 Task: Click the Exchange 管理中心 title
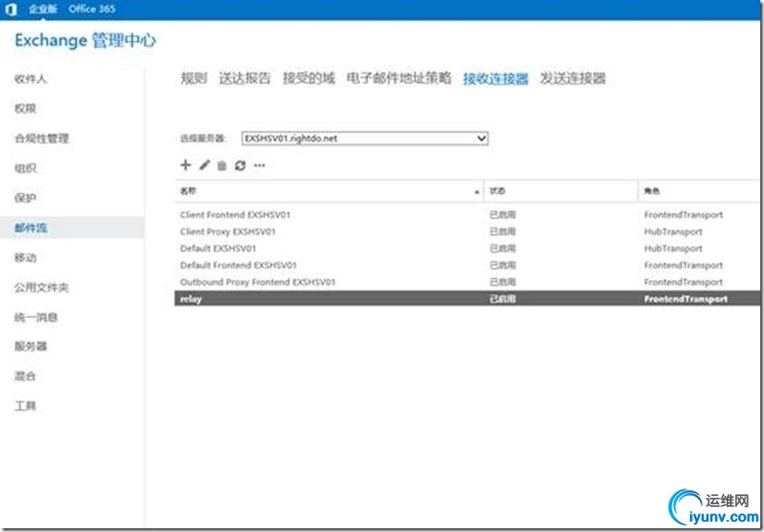point(85,41)
